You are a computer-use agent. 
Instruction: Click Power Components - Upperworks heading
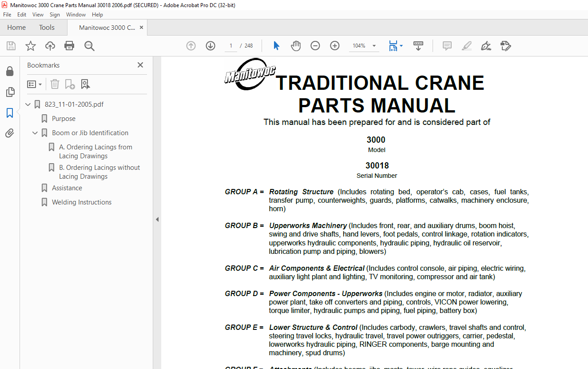point(326,294)
